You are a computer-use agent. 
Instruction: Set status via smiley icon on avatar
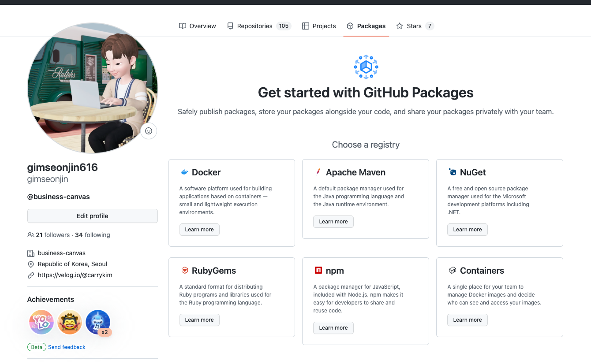(149, 131)
